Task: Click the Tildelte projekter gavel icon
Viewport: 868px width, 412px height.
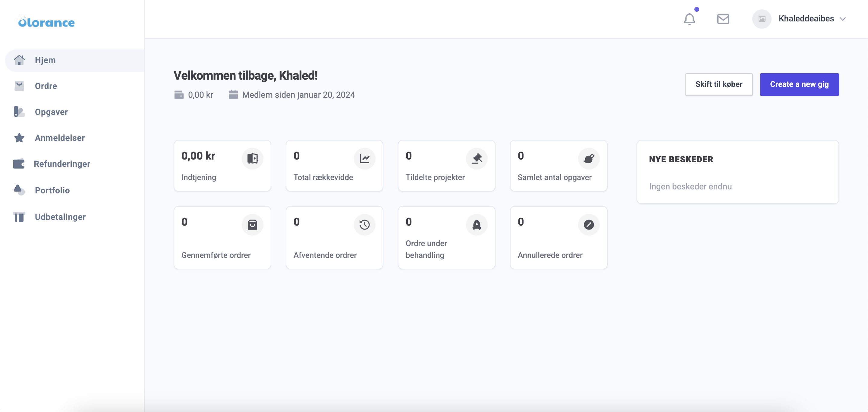Action: point(476,158)
